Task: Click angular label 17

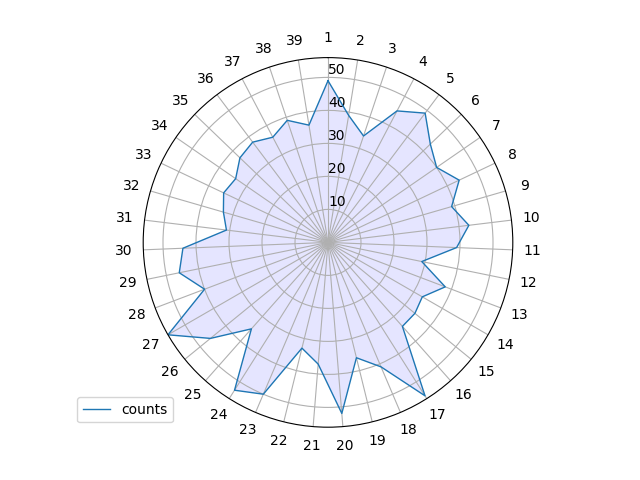Action: click(437, 414)
